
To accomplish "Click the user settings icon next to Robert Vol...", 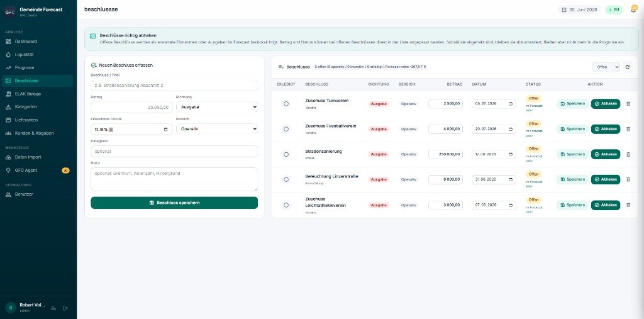I will (53, 308).
